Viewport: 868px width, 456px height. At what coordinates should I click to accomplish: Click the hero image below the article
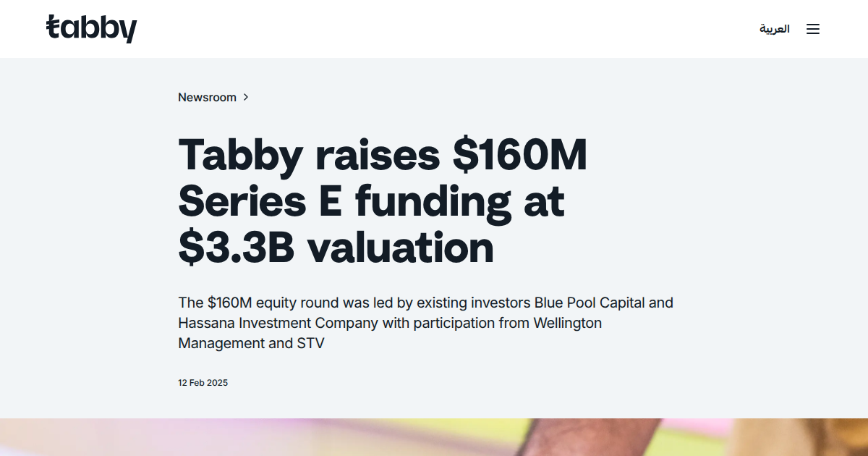pyautogui.click(x=434, y=438)
